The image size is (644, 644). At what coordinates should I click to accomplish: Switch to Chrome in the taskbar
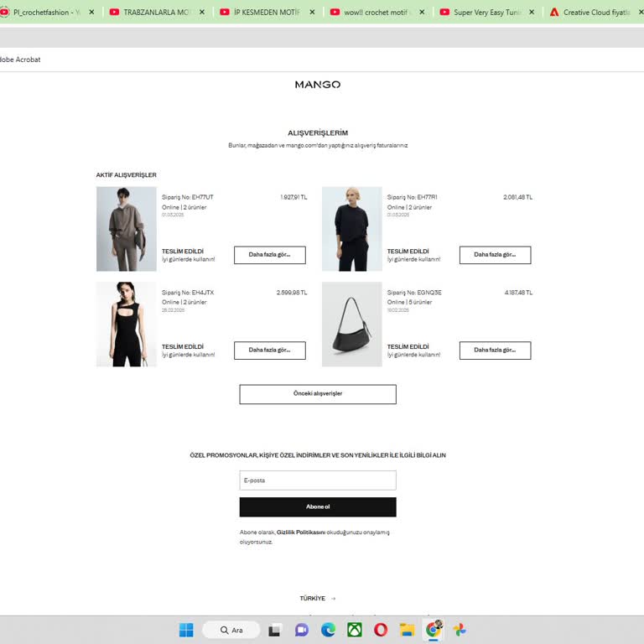[434, 629]
